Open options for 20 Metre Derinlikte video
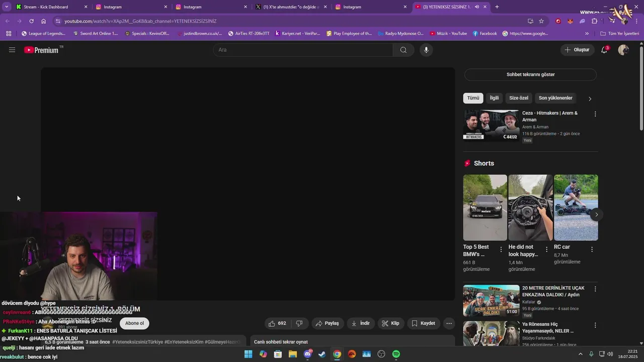 tap(595, 289)
